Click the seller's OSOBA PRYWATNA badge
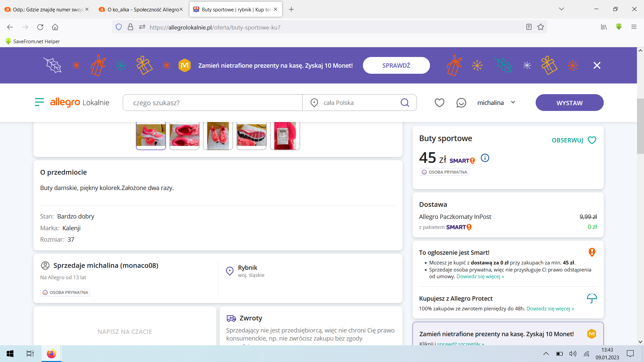This screenshot has height=362, width=644. pos(65,293)
